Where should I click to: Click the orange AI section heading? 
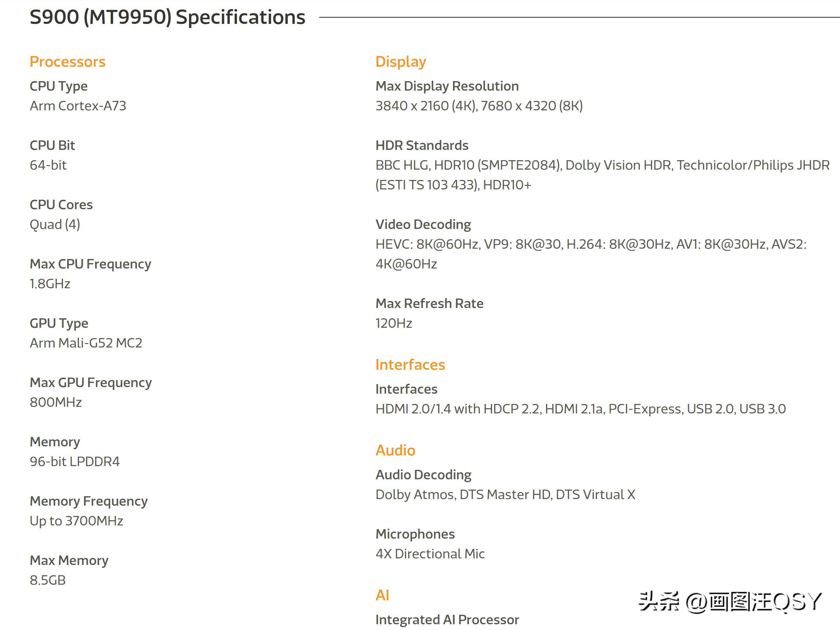382,595
